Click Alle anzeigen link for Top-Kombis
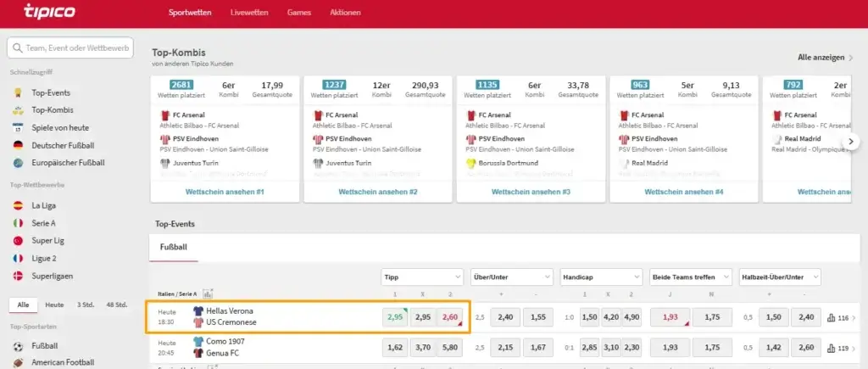 826,58
